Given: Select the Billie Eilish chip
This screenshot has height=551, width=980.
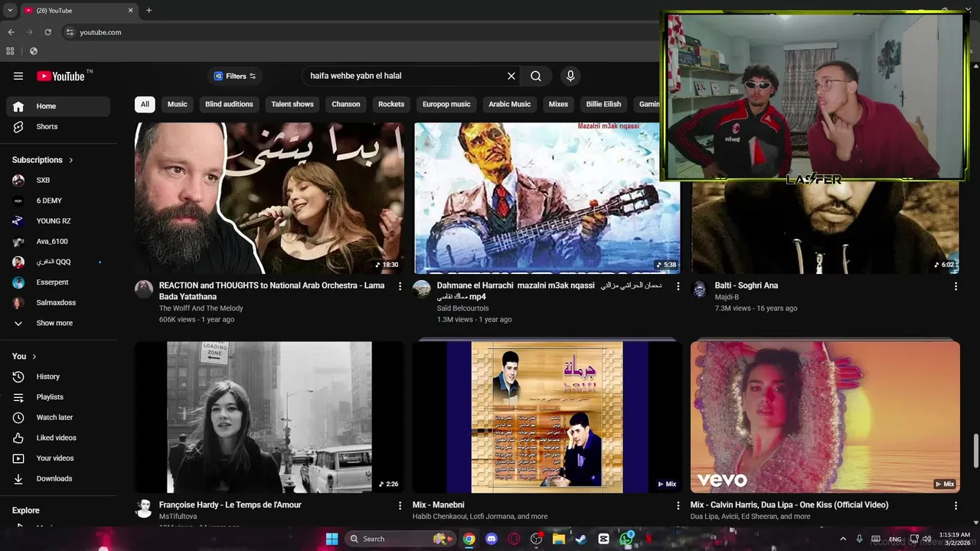Looking at the screenshot, I should coord(603,104).
